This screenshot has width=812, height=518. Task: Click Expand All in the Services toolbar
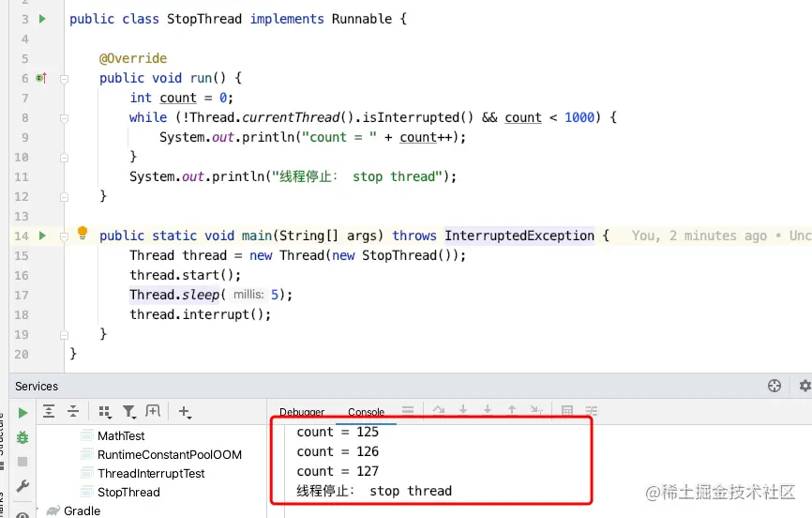point(49,411)
